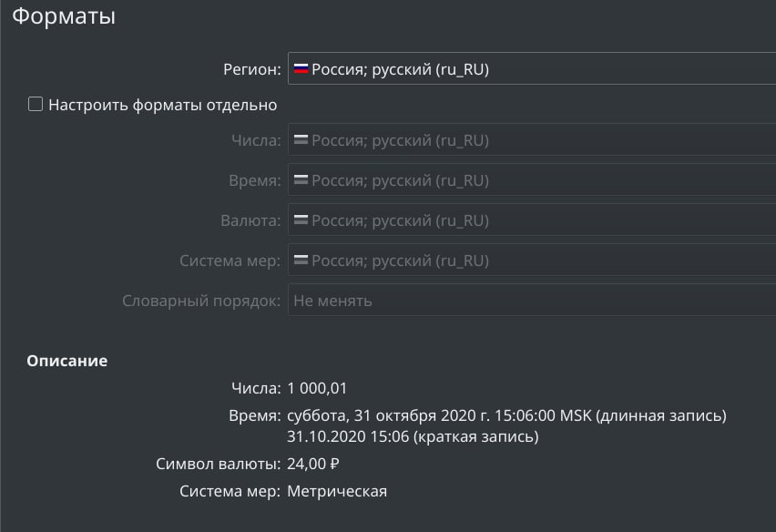Click the short time sample 31.10.2020 15:06
The width and height of the screenshot is (776, 532).
(349, 436)
